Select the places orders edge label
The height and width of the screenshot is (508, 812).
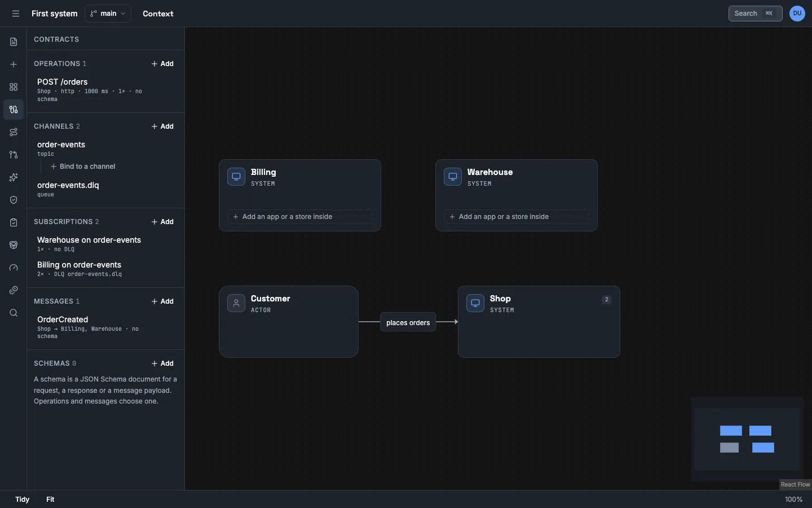point(408,322)
